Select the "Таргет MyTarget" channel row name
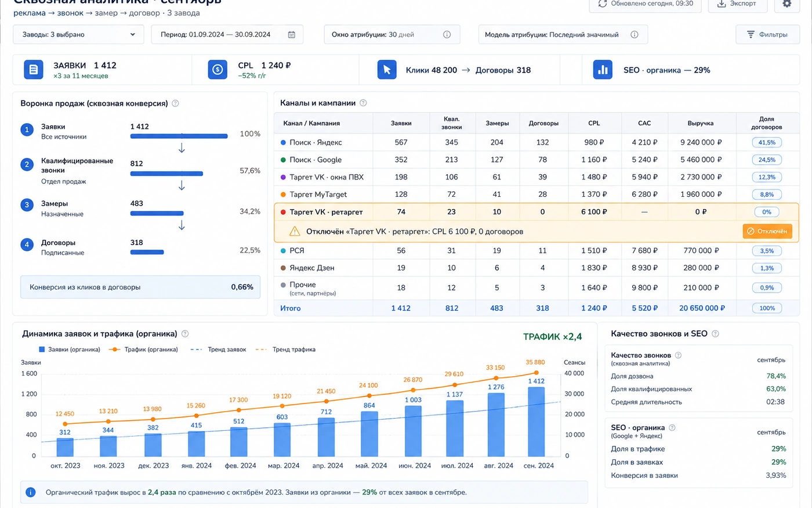Image resolution: width=812 pixels, height=508 pixels. [x=318, y=194]
